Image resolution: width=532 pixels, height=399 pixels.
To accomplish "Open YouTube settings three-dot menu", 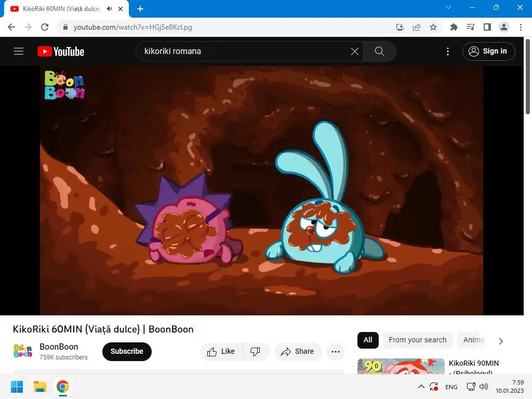I will coord(448,51).
